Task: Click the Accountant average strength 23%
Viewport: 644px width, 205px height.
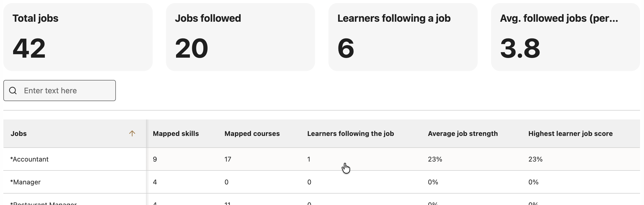Action: click(435, 159)
